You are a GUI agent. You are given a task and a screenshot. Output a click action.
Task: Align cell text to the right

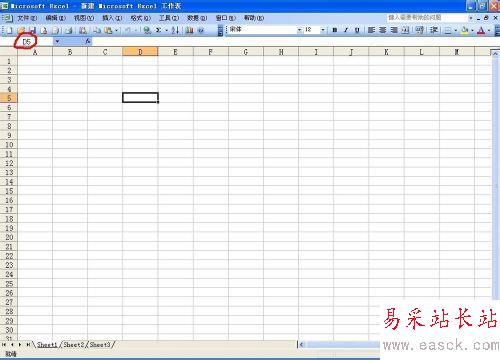point(394,30)
